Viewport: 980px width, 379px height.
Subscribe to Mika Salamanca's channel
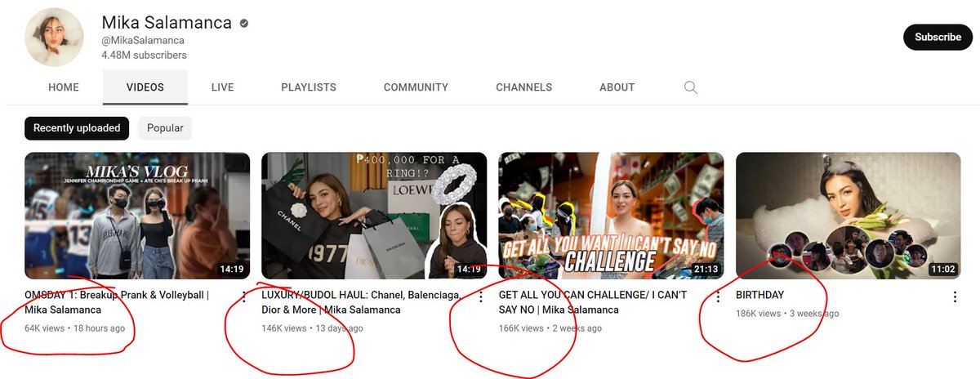pyautogui.click(x=938, y=37)
